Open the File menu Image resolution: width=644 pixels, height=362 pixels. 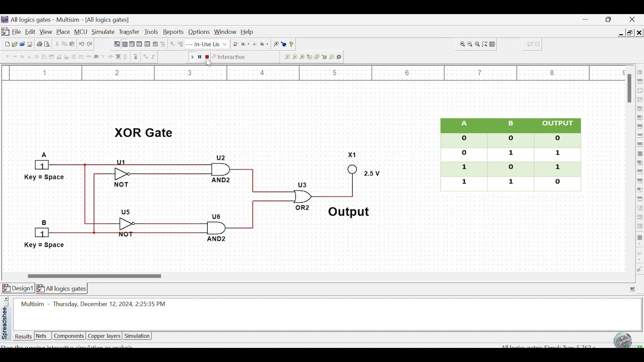(x=17, y=32)
